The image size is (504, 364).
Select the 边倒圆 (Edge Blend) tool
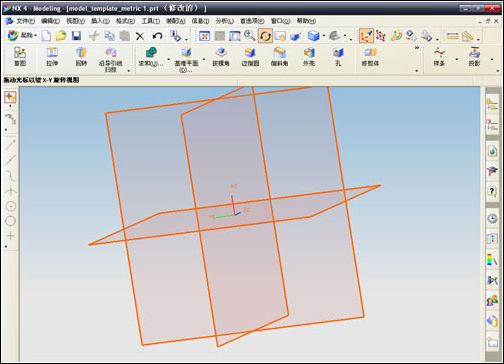250,57
